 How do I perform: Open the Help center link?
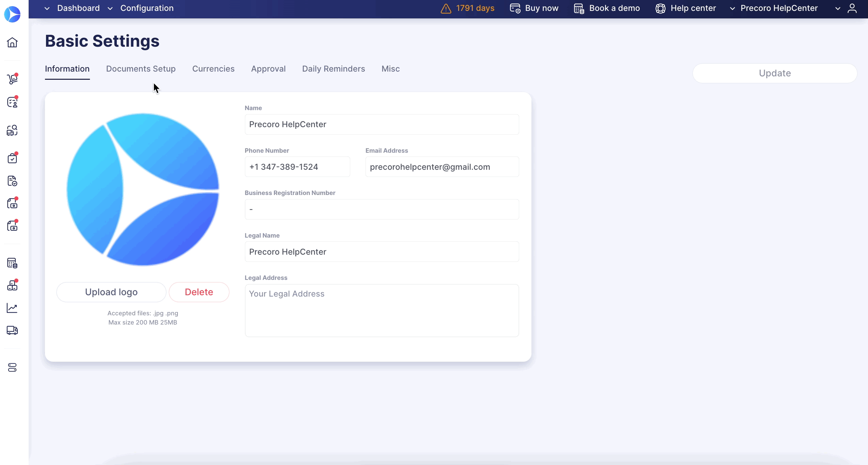(x=693, y=8)
